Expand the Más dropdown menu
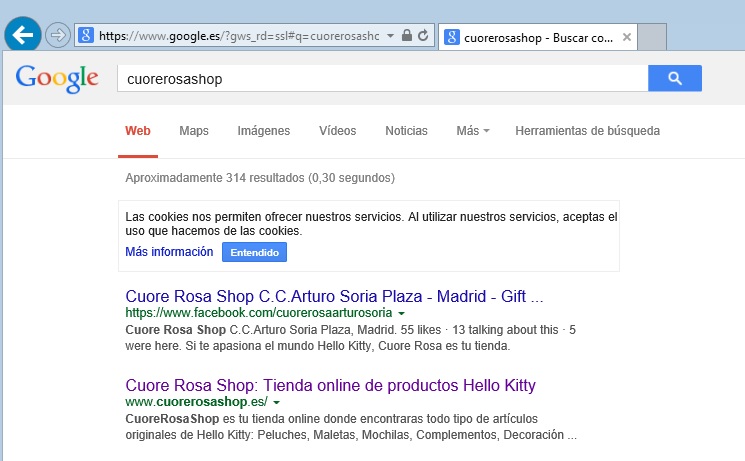Image resolution: width=745 pixels, height=461 pixels. (473, 131)
